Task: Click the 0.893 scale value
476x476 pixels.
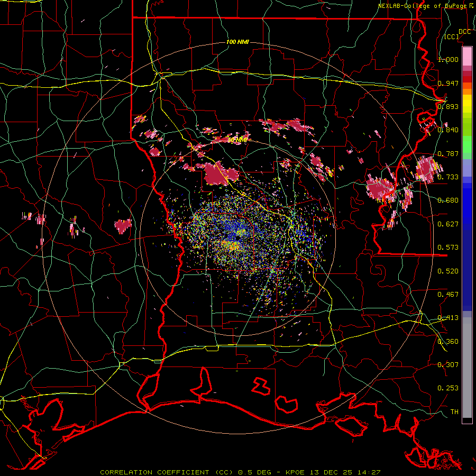Action: tap(448, 106)
